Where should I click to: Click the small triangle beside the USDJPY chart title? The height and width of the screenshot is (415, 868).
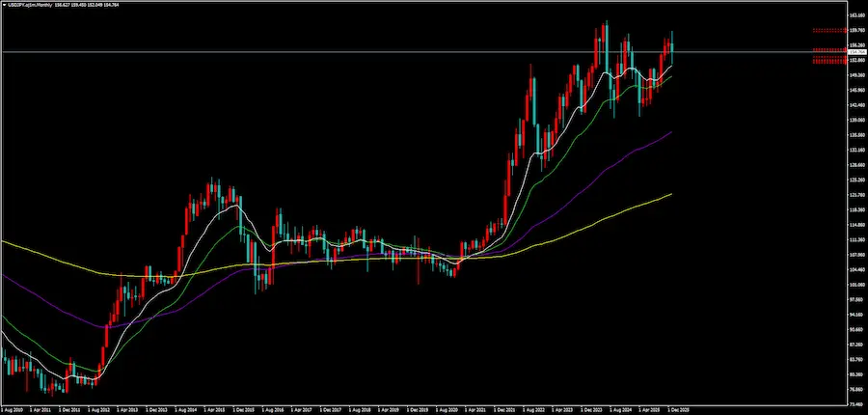pos(4,5)
